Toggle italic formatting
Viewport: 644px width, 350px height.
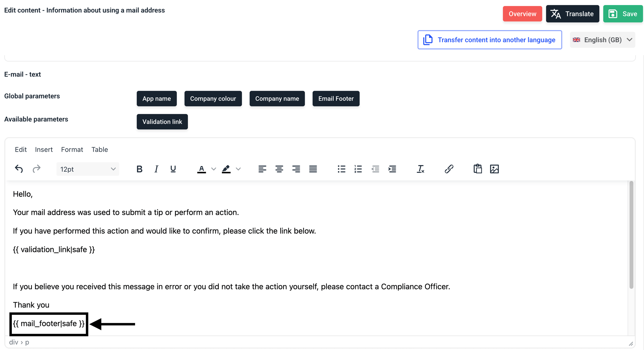156,169
